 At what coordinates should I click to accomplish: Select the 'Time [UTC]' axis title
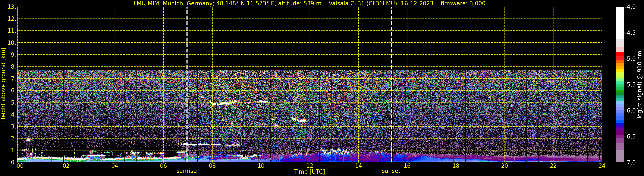pyautogui.click(x=310, y=172)
